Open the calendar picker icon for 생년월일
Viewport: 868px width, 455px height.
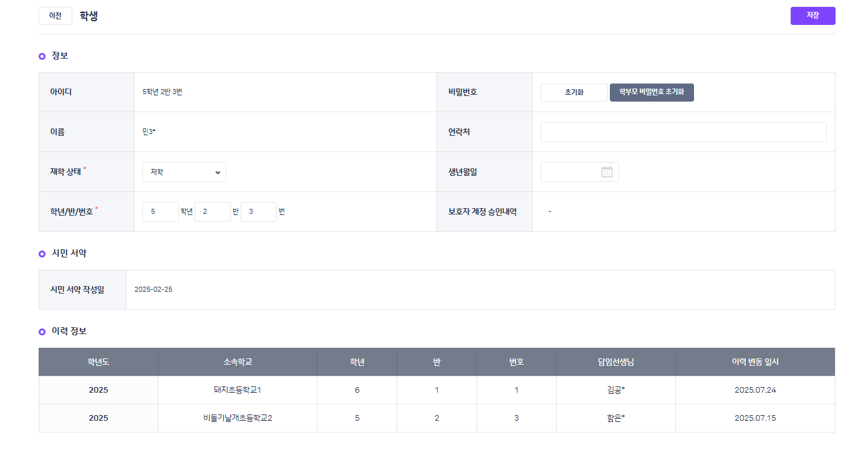pyautogui.click(x=607, y=172)
